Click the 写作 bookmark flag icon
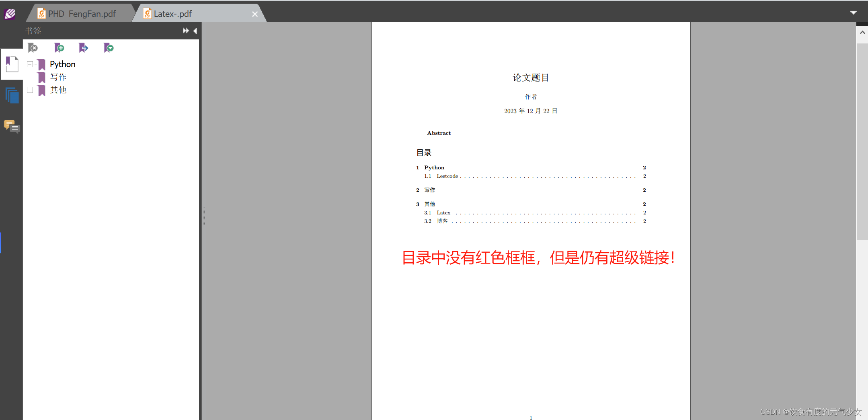This screenshot has height=420, width=868. [41, 77]
